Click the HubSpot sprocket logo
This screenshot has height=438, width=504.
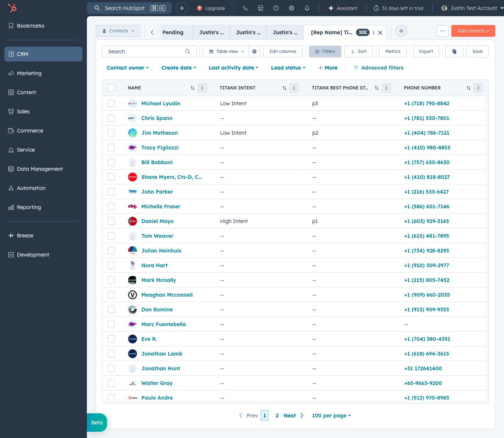[12, 8]
